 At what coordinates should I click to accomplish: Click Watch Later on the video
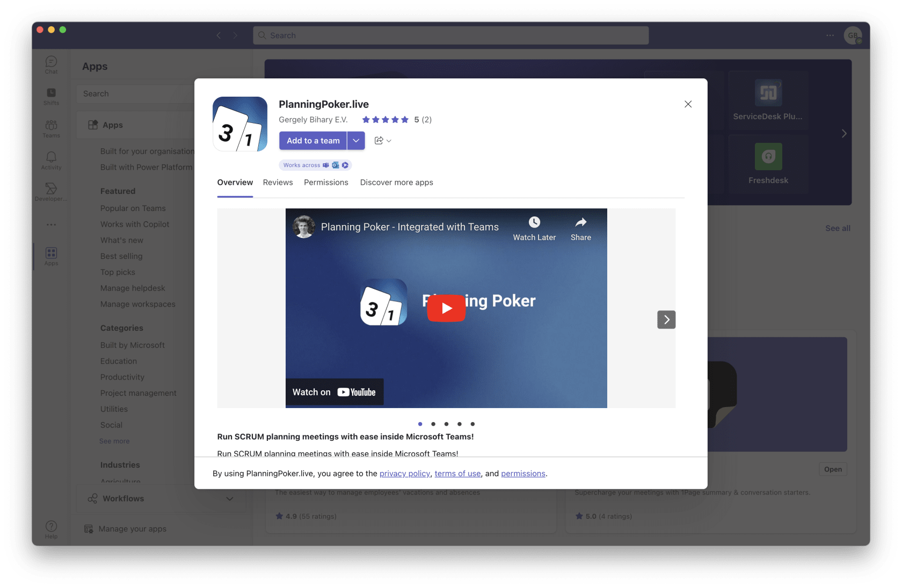click(x=534, y=229)
